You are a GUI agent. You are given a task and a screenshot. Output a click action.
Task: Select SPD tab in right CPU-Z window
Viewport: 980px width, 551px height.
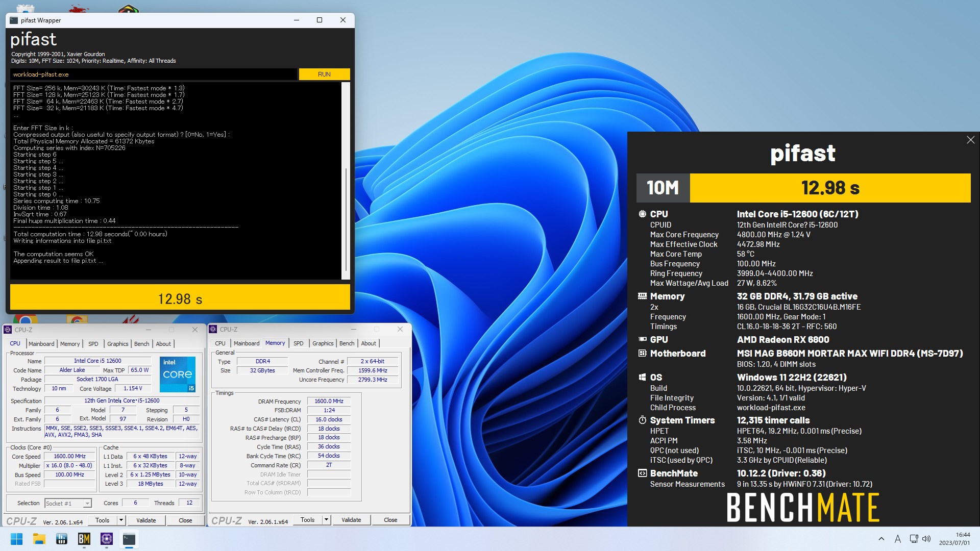[299, 343]
